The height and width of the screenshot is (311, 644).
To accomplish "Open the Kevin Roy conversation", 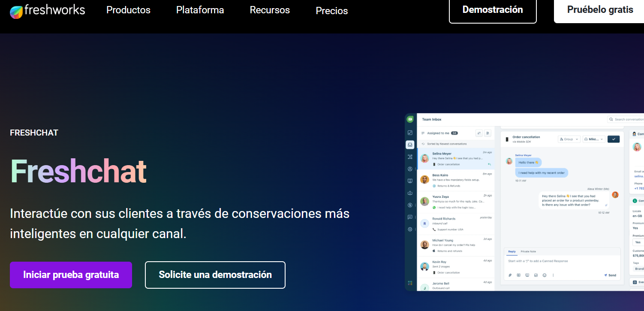I will (x=456, y=267).
